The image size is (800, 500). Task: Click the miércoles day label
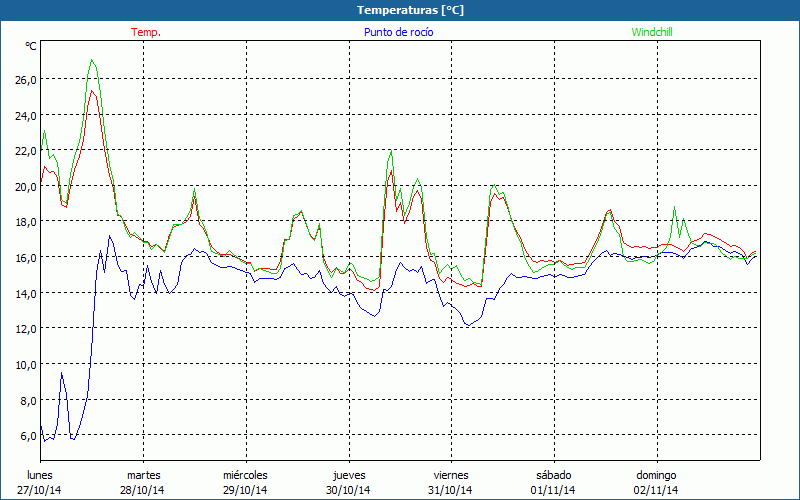245,475
